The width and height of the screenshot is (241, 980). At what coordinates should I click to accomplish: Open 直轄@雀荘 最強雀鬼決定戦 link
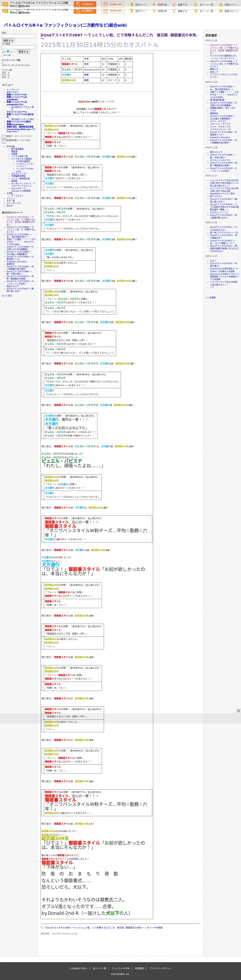click(x=20, y=127)
